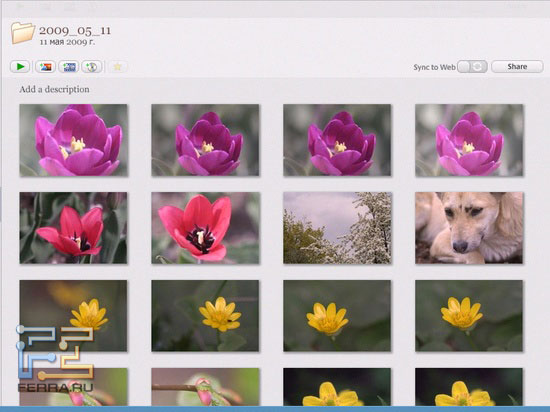
Task: Select the dog photo thumbnail
Action: (x=469, y=228)
